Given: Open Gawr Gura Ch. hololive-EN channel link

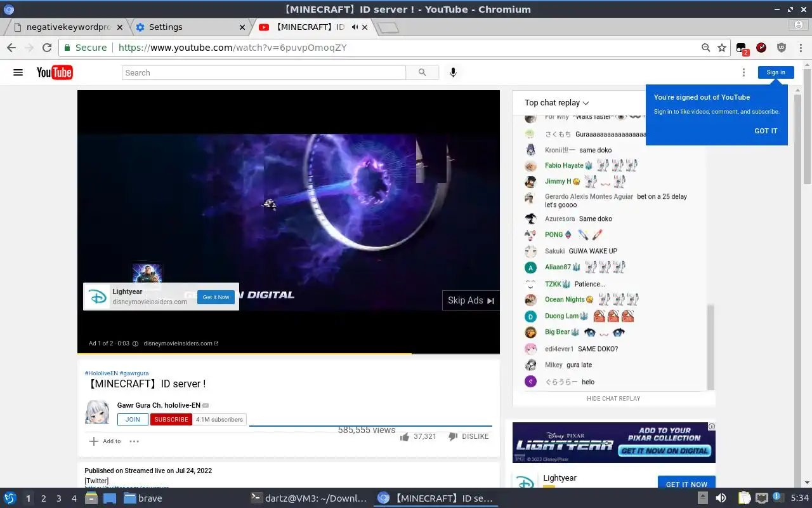Looking at the screenshot, I should [x=159, y=405].
